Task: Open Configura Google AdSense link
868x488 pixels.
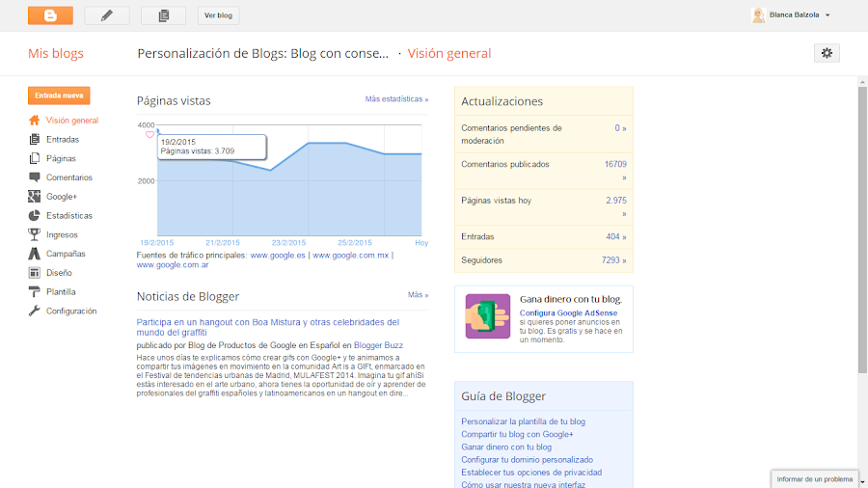Action: click(568, 312)
